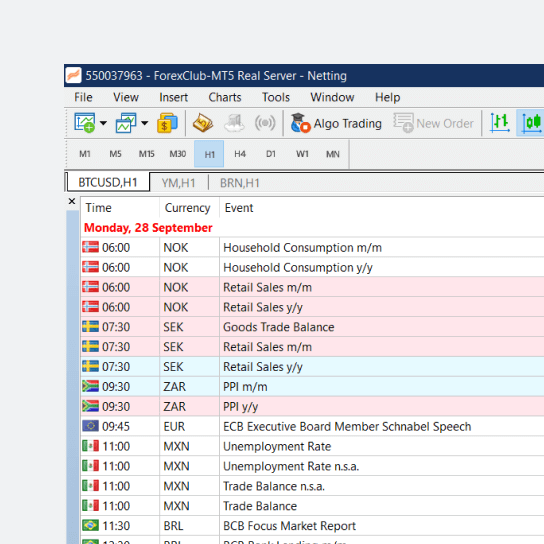This screenshot has width=544, height=544.
Task: Select the H4 timeframe
Action: click(240, 154)
